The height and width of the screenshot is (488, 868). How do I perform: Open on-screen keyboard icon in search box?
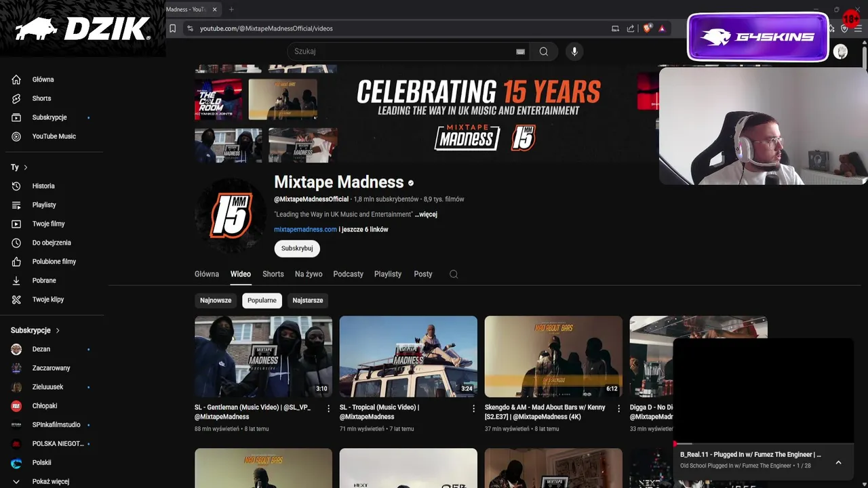point(520,52)
